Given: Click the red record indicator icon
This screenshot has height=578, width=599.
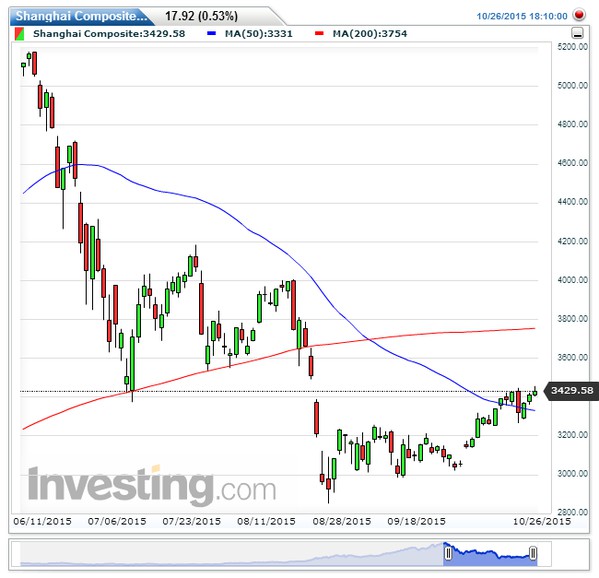Looking at the screenshot, I should (x=579, y=15).
